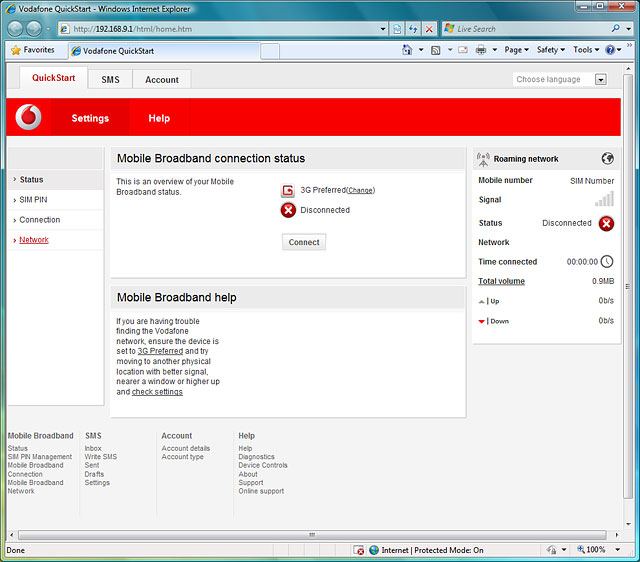Click the browser stop loading icon
The image size is (640, 562).
(x=430, y=29)
